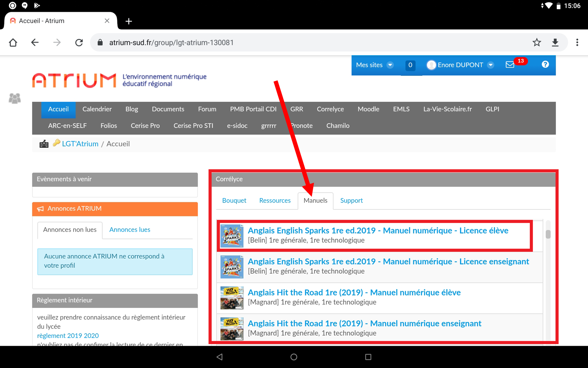Open the GRR menu item
Image resolution: width=588 pixels, height=368 pixels.
pos(297,109)
